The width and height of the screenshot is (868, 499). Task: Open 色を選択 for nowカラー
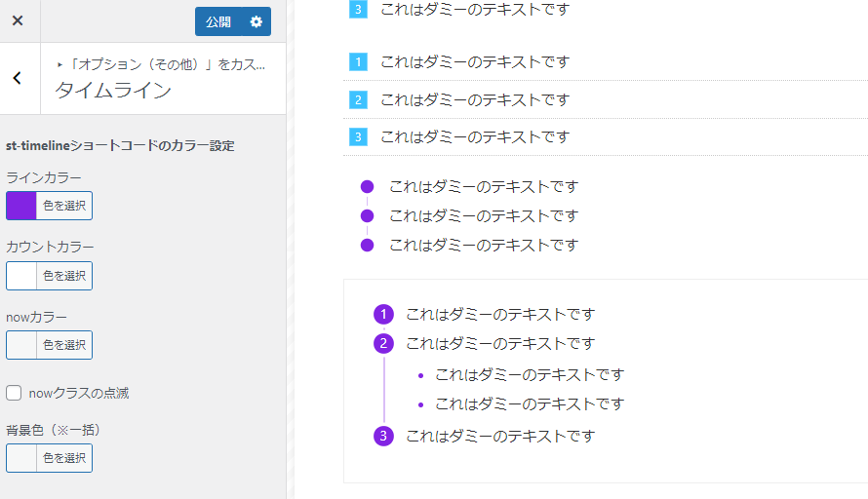pyautogui.click(x=64, y=345)
